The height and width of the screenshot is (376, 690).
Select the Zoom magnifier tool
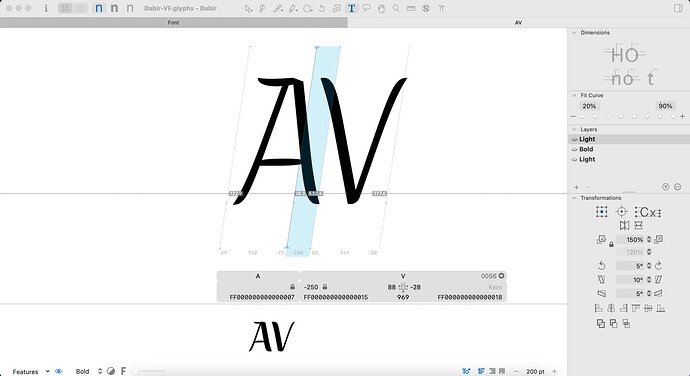pos(396,8)
